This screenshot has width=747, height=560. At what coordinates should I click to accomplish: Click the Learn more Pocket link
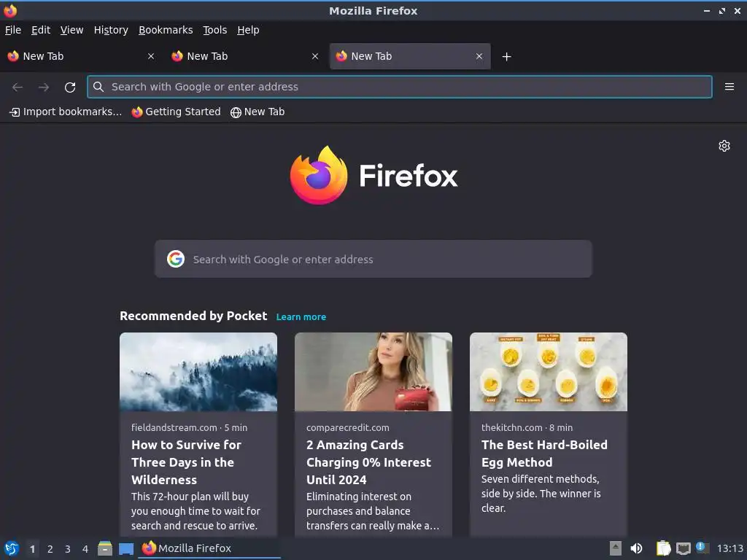pyautogui.click(x=301, y=316)
